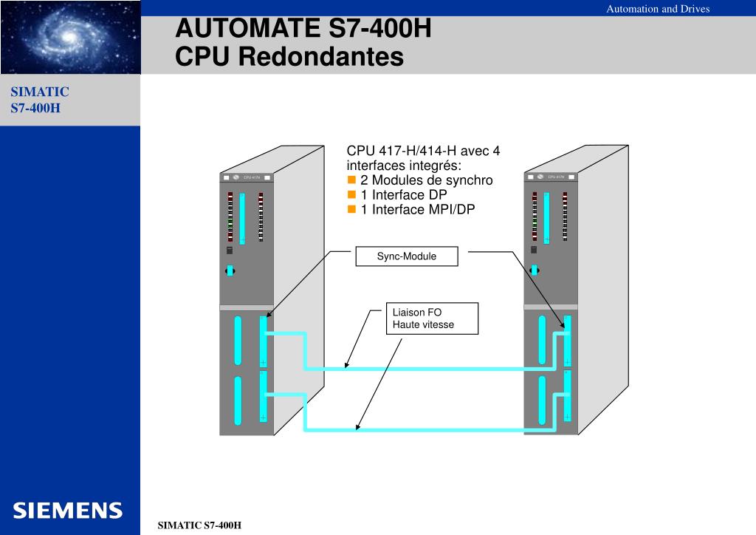Viewport: 756px width, 535px height.
Task: Click 'CPU 417-H/414-H avec 4' text line
Action: click(x=423, y=151)
